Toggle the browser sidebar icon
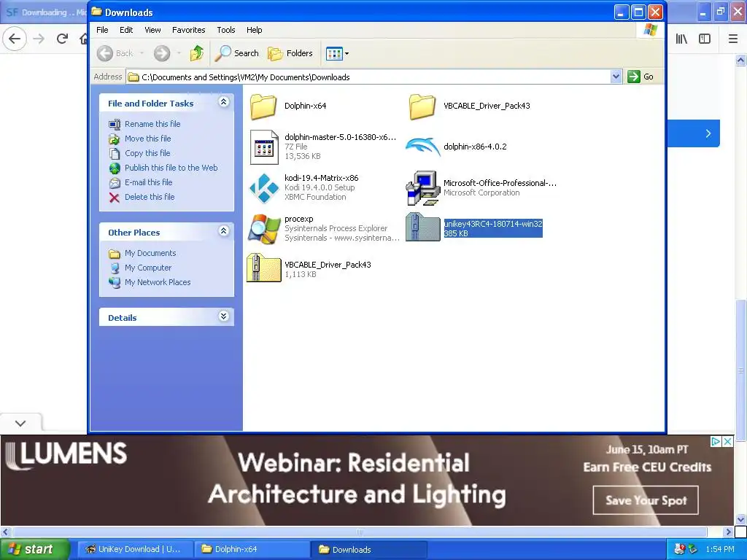The width and height of the screenshot is (747, 560). pos(705,39)
